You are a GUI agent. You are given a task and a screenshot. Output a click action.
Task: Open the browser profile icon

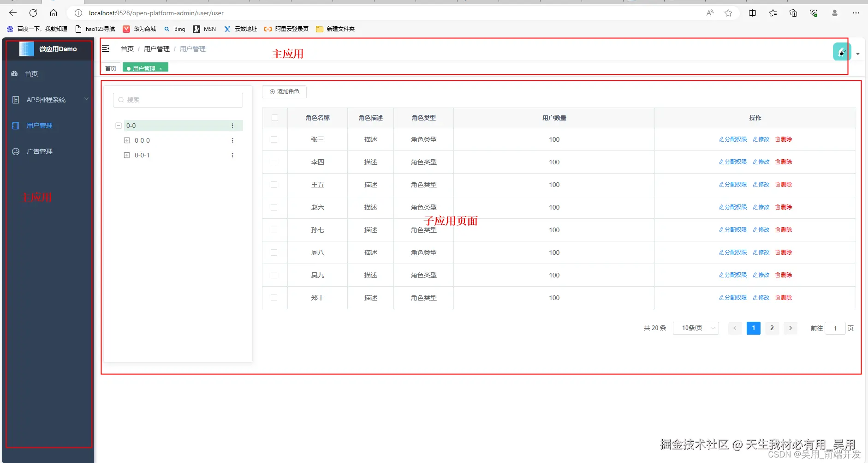(835, 13)
